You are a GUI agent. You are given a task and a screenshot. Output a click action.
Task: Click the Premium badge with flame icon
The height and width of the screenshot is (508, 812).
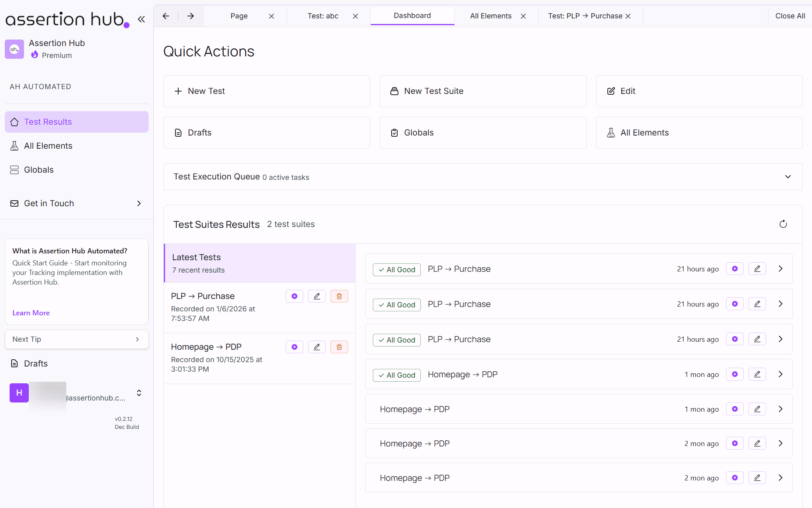pyautogui.click(x=51, y=55)
